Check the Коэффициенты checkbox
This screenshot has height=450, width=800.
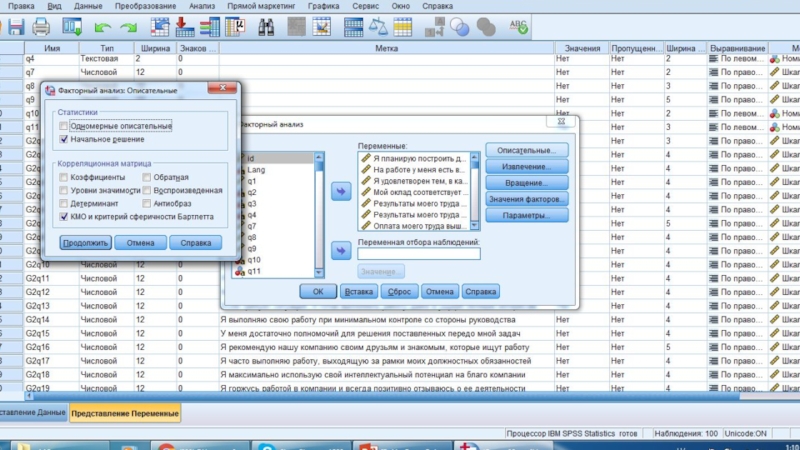pos(64,177)
